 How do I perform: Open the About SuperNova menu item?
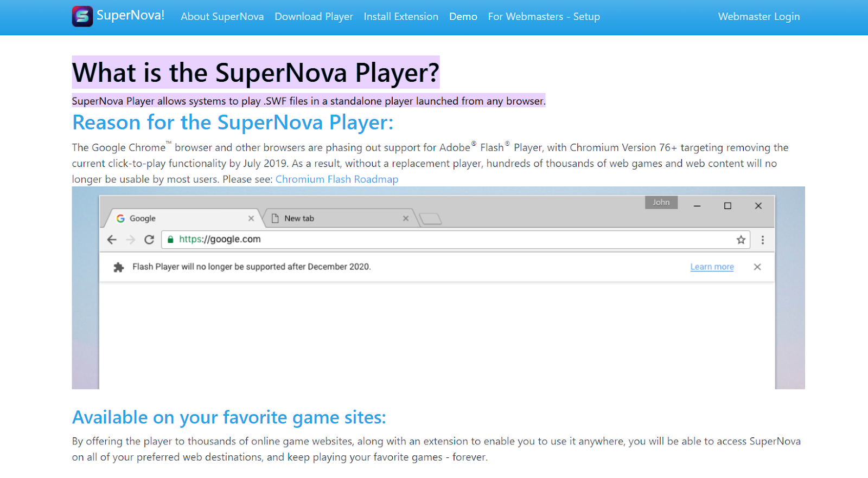(x=222, y=17)
